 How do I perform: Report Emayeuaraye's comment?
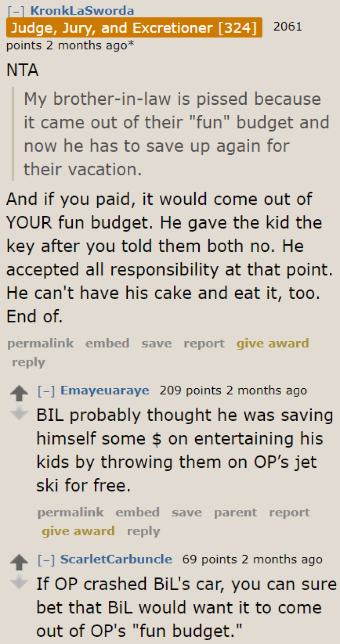pyautogui.click(x=289, y=512)
